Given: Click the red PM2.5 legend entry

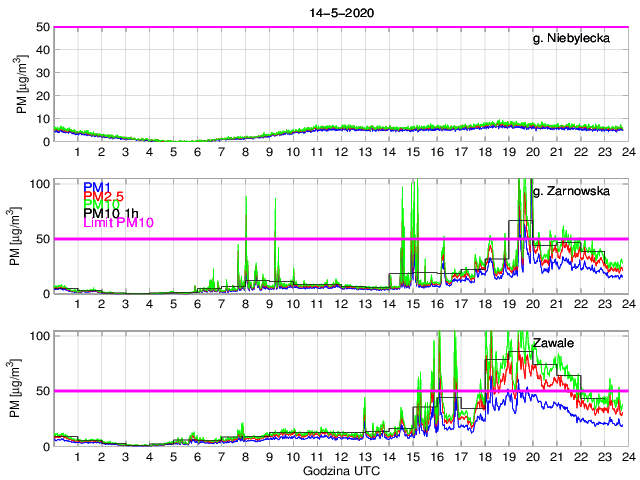Looking at the screenshot, I should pyautogui.click(x=104, y=196).
